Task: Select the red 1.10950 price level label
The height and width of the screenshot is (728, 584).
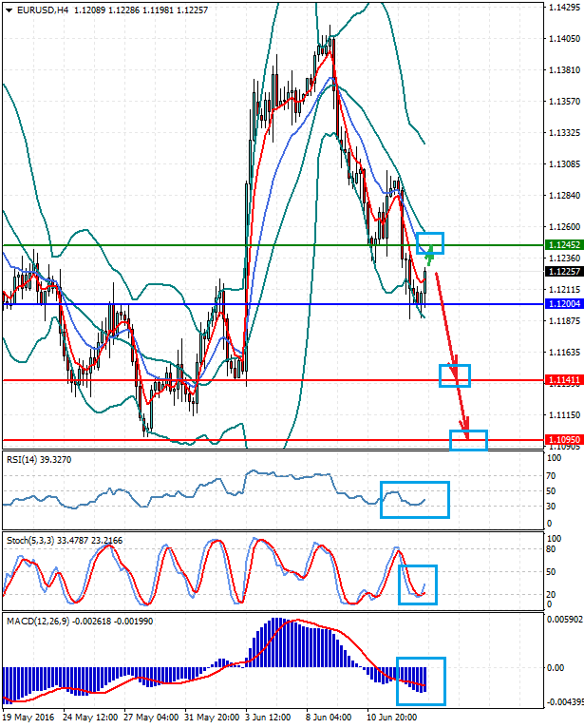Action: click(x=563, y=440)
